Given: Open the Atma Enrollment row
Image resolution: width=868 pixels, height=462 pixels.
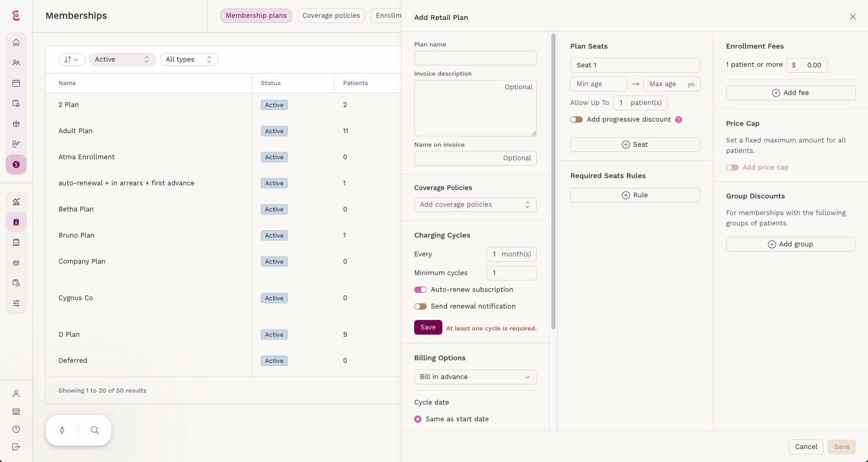Looking at the screenshot, I should [223, 157].
